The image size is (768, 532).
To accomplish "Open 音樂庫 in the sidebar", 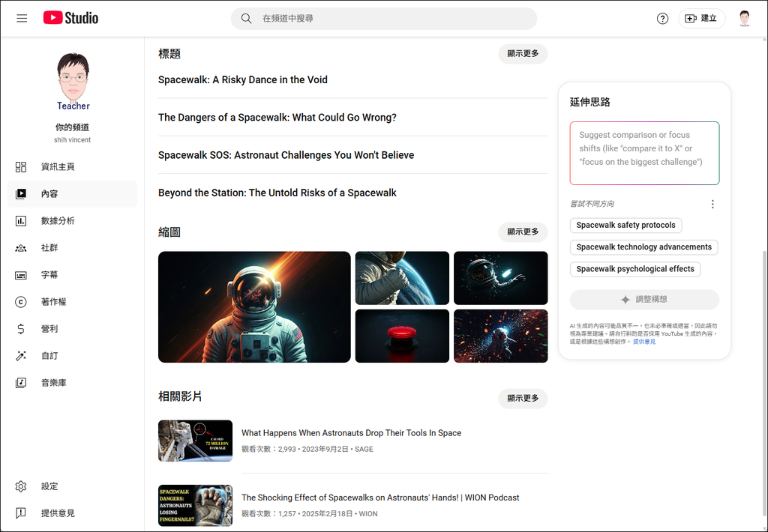I will click(73, 383).
